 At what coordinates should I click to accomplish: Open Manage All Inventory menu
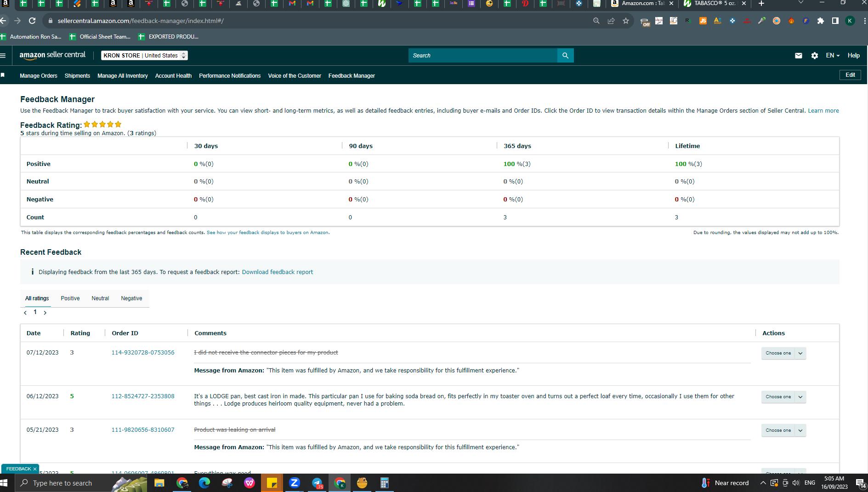pos(123,76)
